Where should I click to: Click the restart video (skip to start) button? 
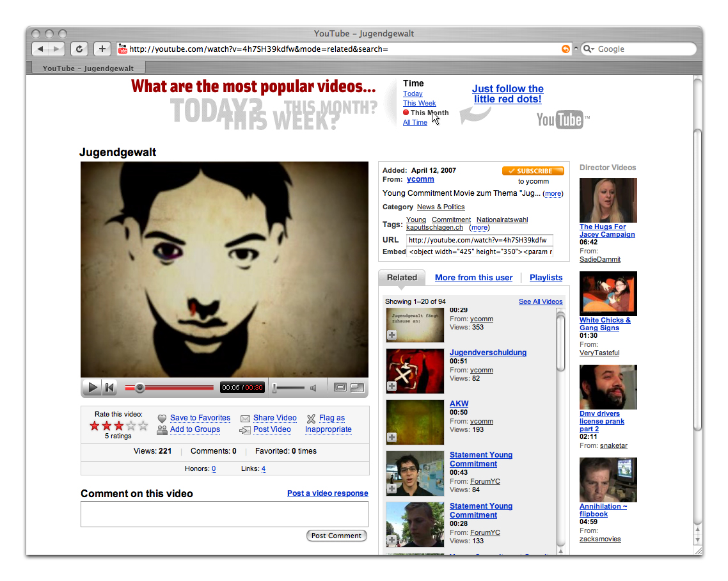pyautogui.click(x=109, y=387)
